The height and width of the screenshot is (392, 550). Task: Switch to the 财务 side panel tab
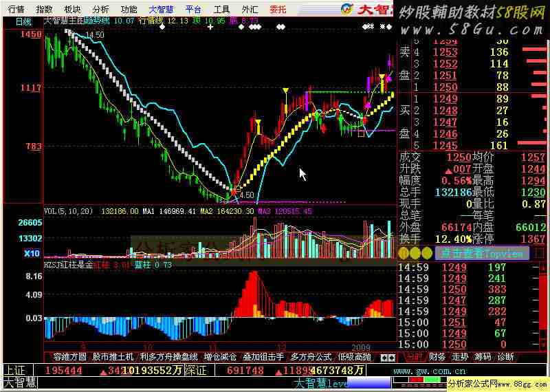437,357
